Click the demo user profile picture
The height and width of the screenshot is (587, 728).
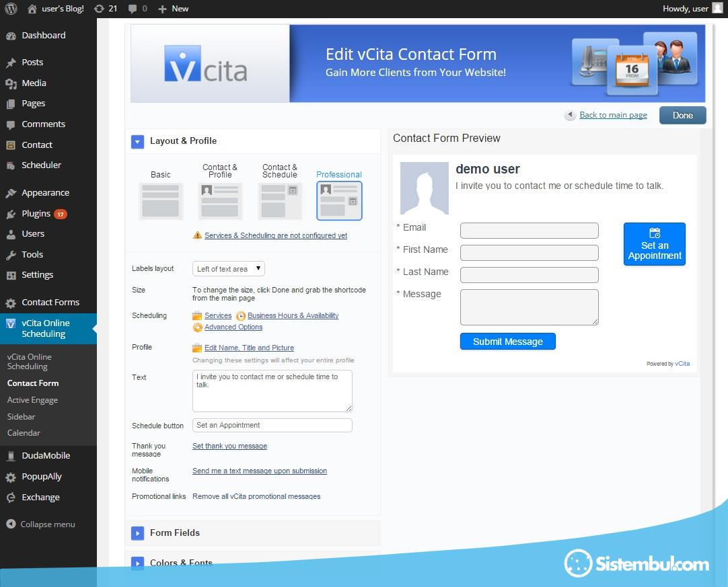coord(424,188)
